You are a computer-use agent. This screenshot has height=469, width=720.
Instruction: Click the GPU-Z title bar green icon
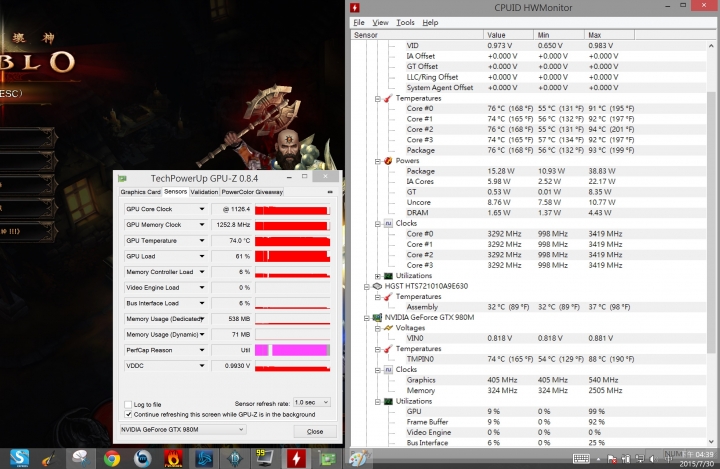pos(122,178)
